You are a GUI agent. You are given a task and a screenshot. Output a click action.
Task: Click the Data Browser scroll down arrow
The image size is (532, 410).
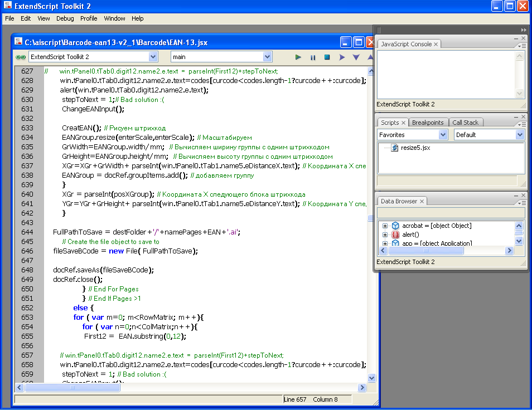point(519,241)
